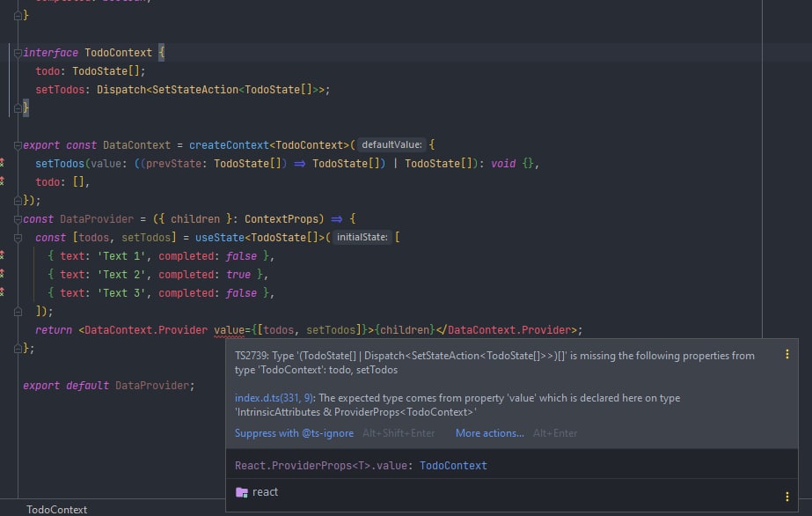Click Suppress with @ts-ignore
This screenshot has height=516, width=812.
point(294,433)
